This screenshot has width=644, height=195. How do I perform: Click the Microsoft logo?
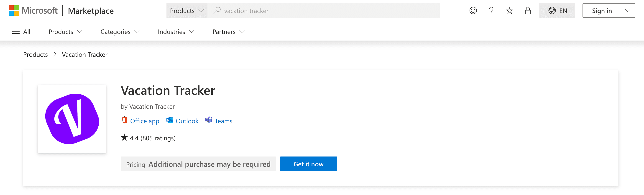click(33, 10)
